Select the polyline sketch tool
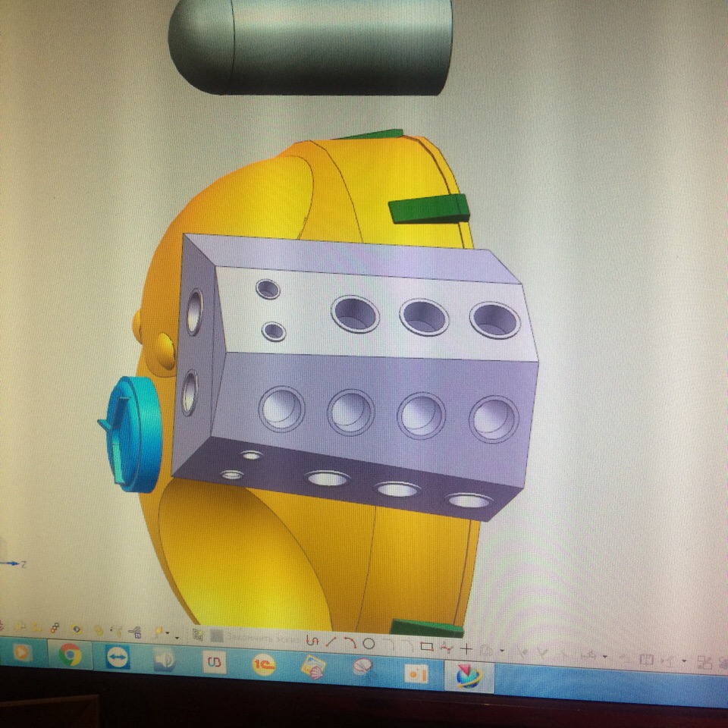728x728 pixels. pos(446,648)
